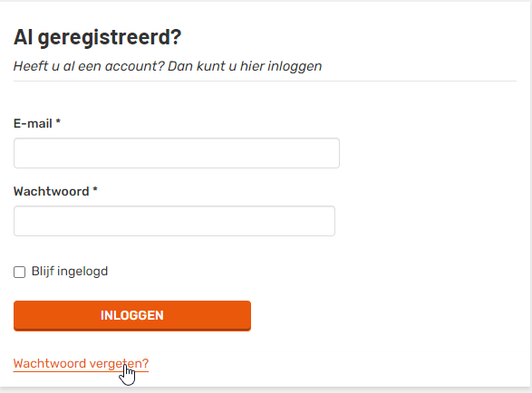Click the word inloggen in the subtitle

coord(295,66)
